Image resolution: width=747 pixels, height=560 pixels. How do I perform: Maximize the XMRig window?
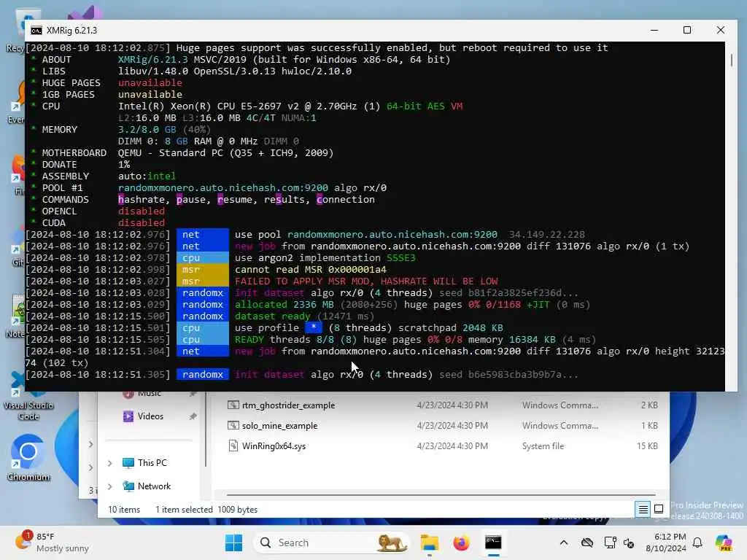coord(687,31)
